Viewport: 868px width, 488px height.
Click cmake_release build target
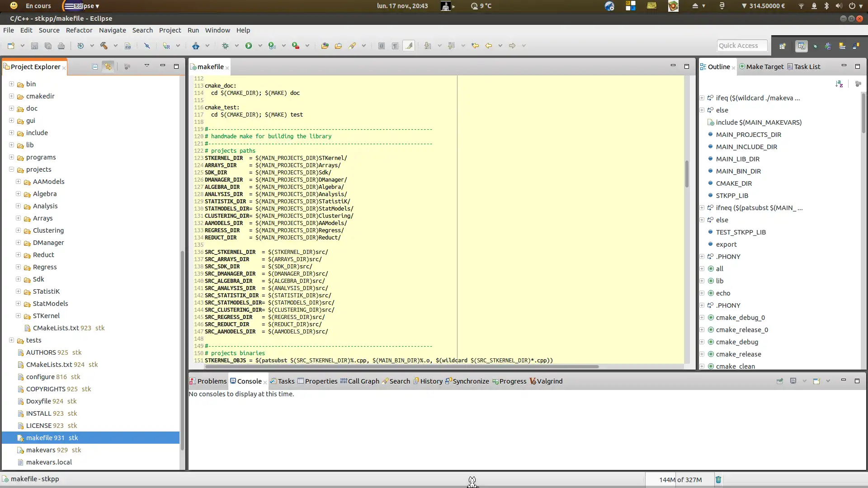(x=739, y=354)
